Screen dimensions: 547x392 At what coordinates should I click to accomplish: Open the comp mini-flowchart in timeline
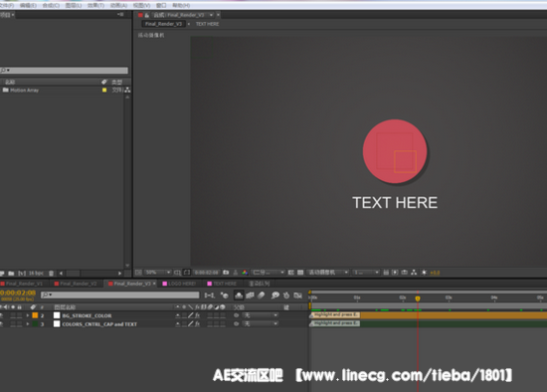point(209,295)
